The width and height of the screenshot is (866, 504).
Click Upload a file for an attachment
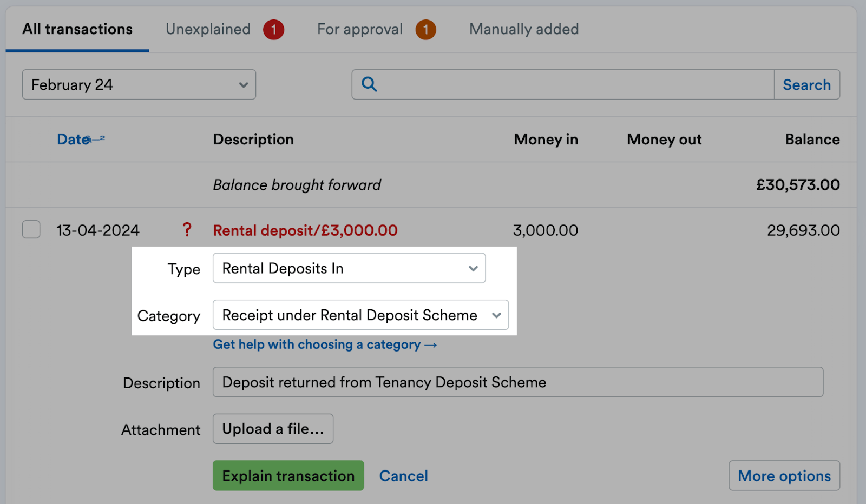273,428
